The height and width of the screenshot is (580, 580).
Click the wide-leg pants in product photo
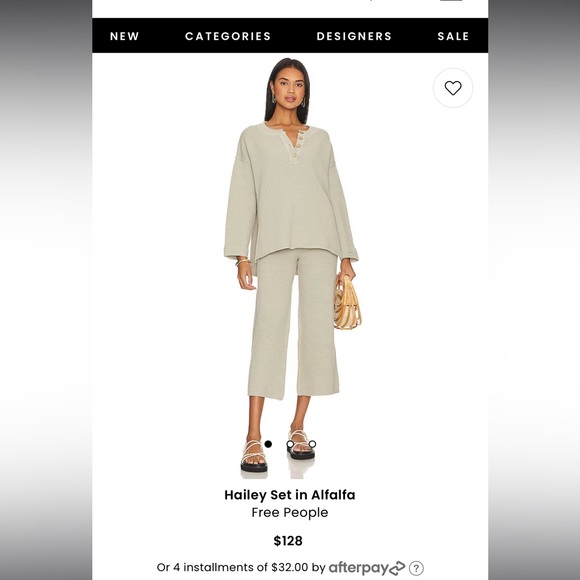click(293, 326)
